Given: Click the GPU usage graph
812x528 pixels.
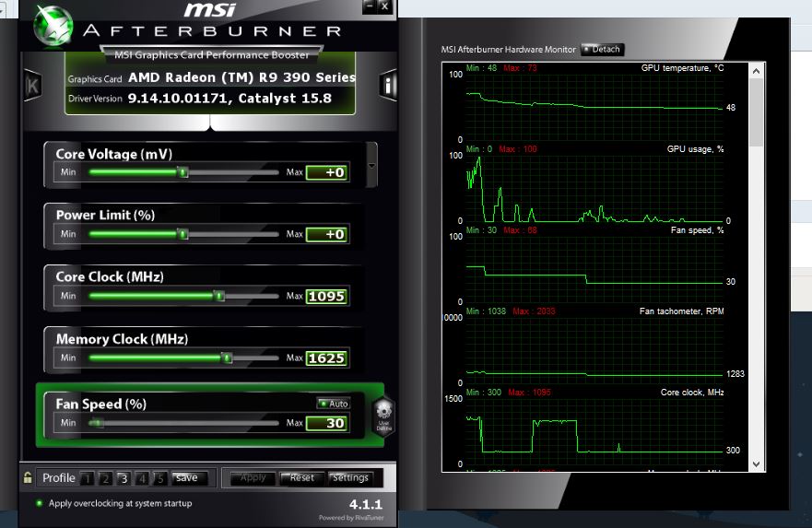Looking at the screenshot, I should pyautogui.click(x=594, y=187).
